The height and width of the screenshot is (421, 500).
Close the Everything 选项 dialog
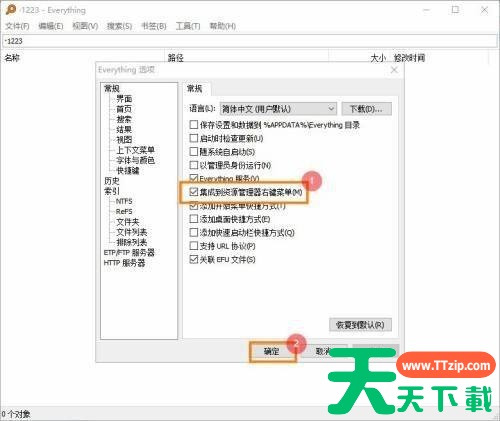[394, 70]
